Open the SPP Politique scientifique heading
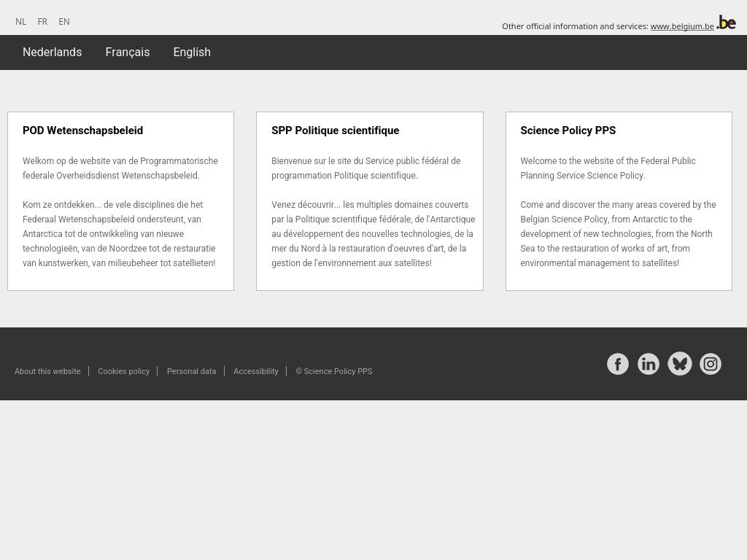747x560 pixels. pyautogui.click(x=336, y=131)
